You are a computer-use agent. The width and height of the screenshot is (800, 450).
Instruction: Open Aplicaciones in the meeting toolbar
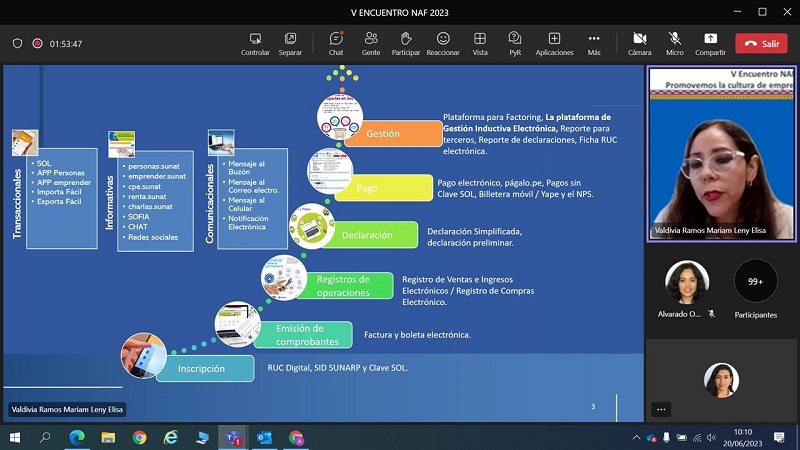[x=554, y=43]
